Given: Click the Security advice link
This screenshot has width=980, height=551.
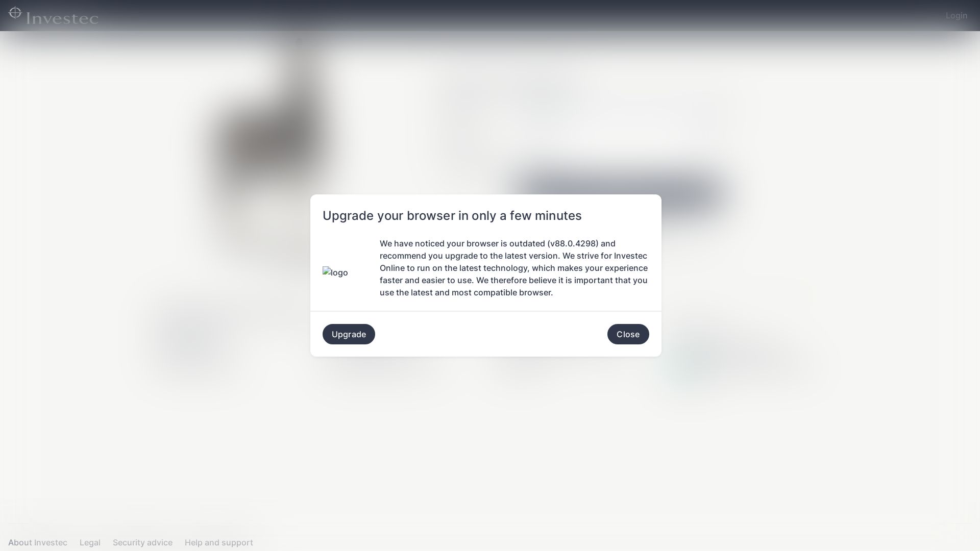Looking at the screenshot, I should point(142,542).
